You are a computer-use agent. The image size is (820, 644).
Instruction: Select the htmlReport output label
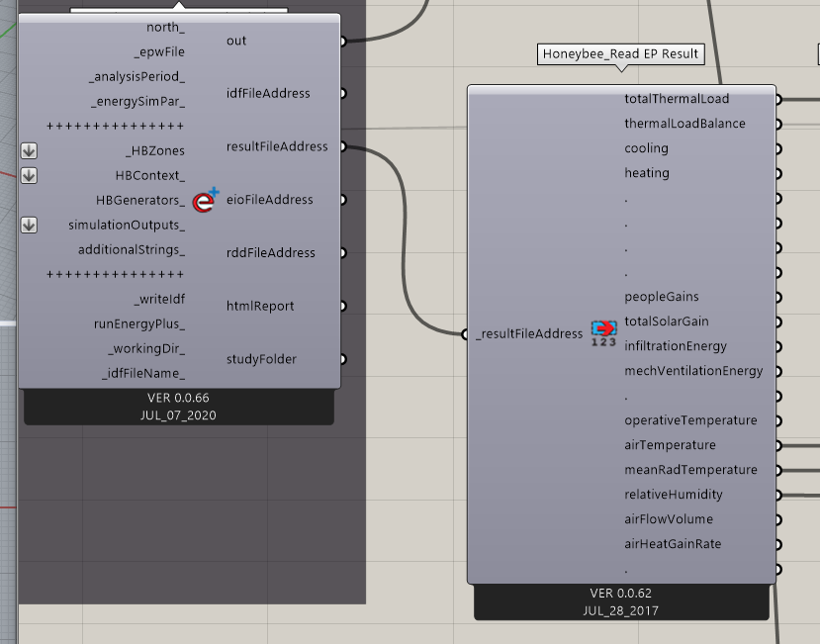click(260, 306)
